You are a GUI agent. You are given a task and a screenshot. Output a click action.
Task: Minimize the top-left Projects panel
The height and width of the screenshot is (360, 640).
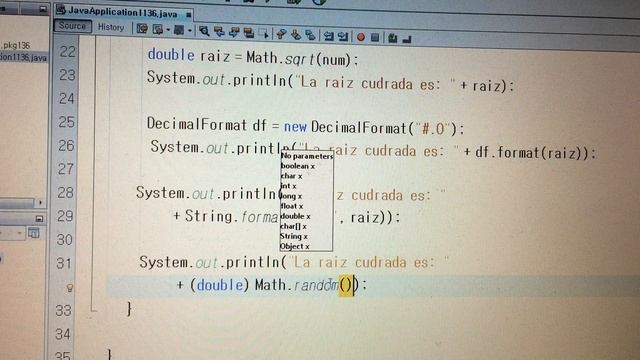[x=43, y=9]
